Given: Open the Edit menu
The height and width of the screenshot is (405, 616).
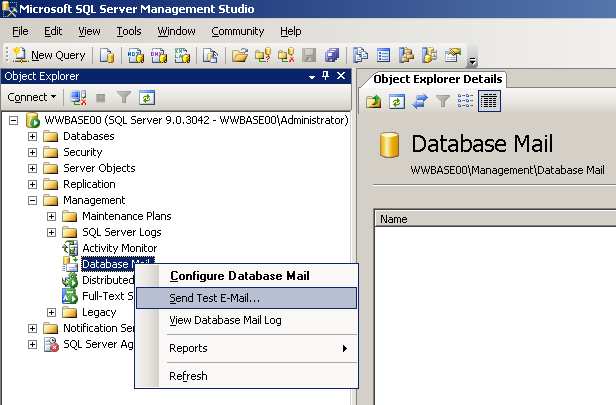Looking at the screenshot, I should point(53,31).
